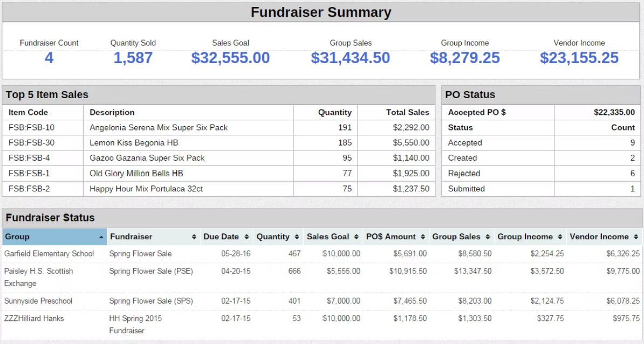Viewport: 644px width, 344px height.
Task: Click the Group Sales total $31,434.50
Action: click(351, 58)
